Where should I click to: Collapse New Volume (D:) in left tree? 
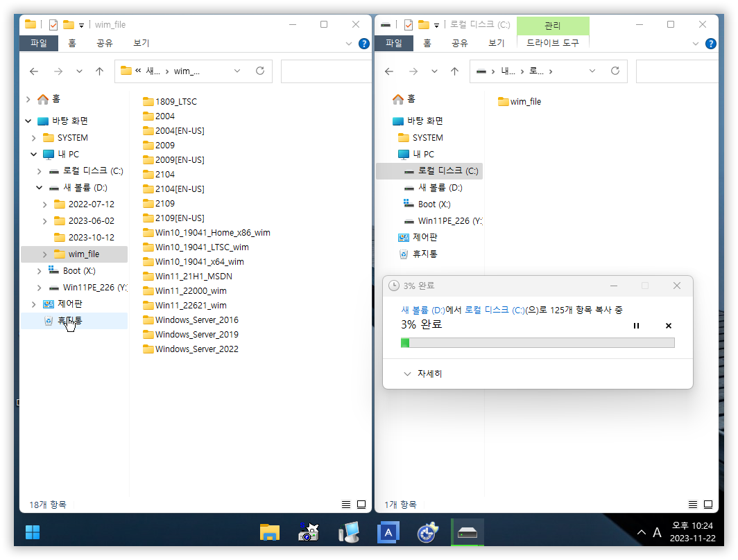pos(39,188)
